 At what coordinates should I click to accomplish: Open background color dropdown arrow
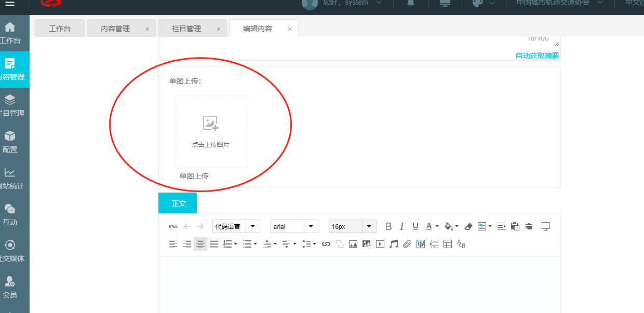click(457, 227)
